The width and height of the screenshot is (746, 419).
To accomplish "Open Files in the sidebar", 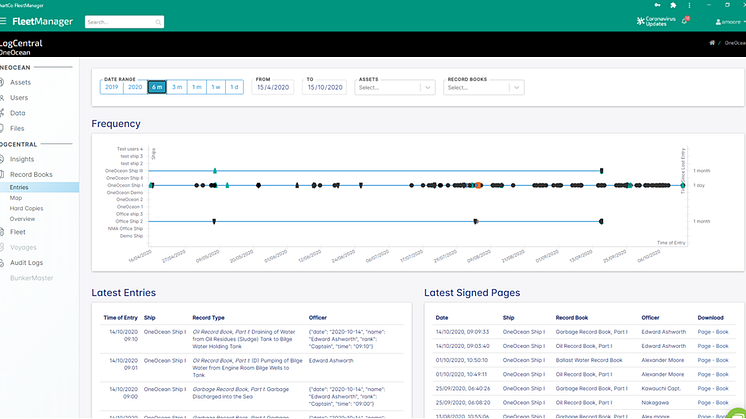I will 17,128.
